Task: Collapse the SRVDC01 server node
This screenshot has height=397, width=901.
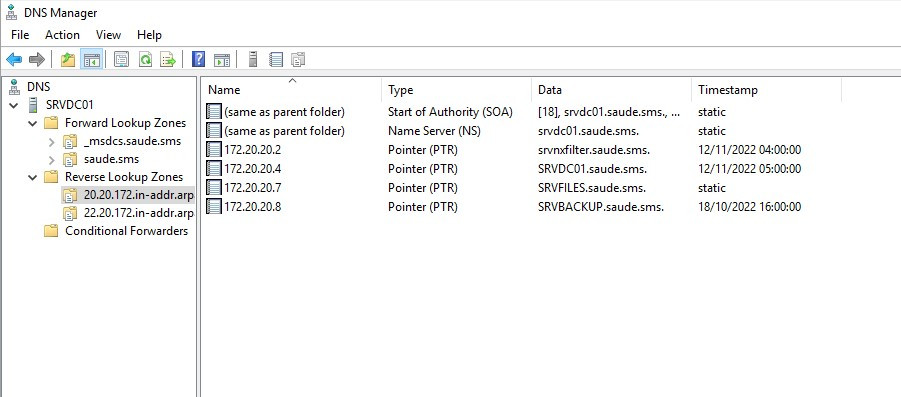Action: (13, 105)
